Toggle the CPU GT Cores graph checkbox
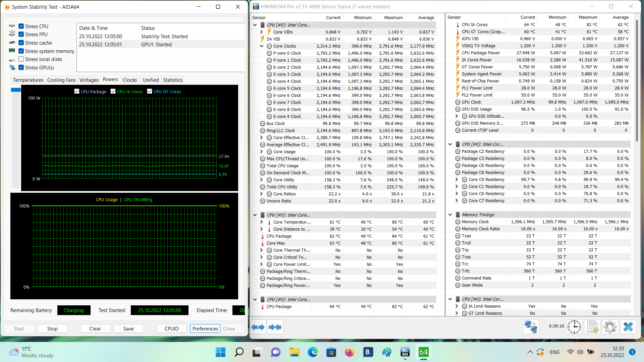644x362 pixels. (150, 92)
